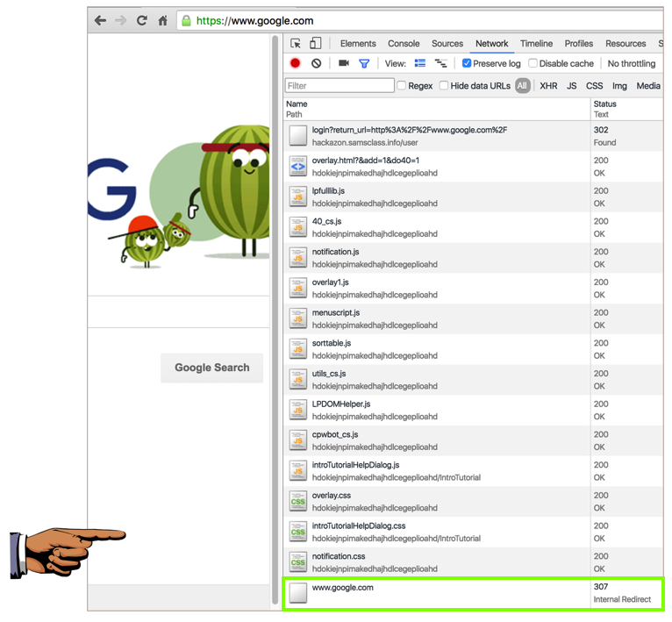672x622 pixels.
Task: Click www.google.com request row icon
Action: point(298,593)
